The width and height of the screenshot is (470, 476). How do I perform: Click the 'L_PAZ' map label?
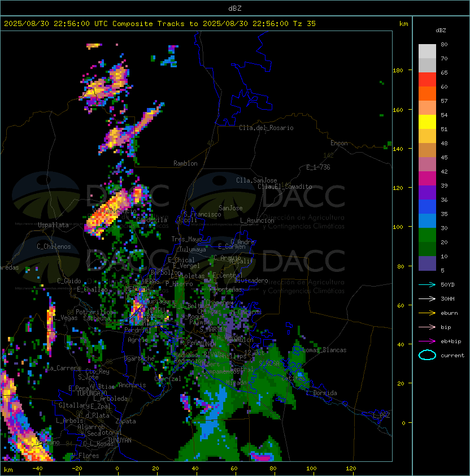381,416
